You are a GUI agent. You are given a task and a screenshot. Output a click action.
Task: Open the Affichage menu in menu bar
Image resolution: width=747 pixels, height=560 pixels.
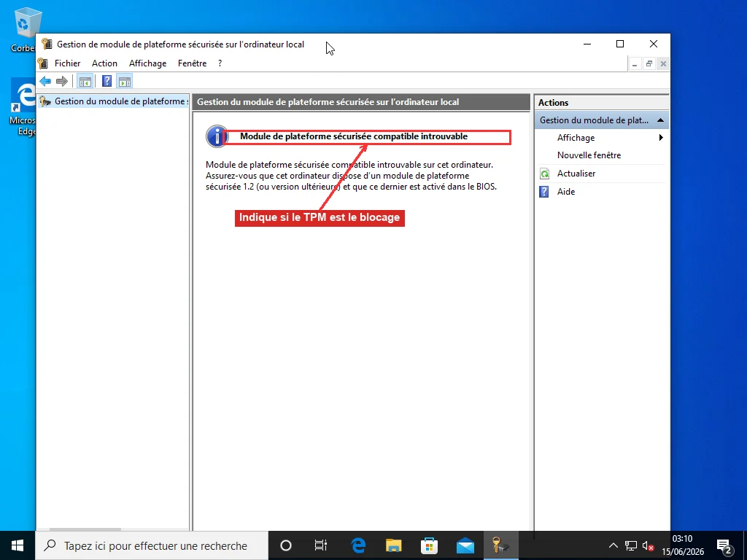click(x=147, y=63)
